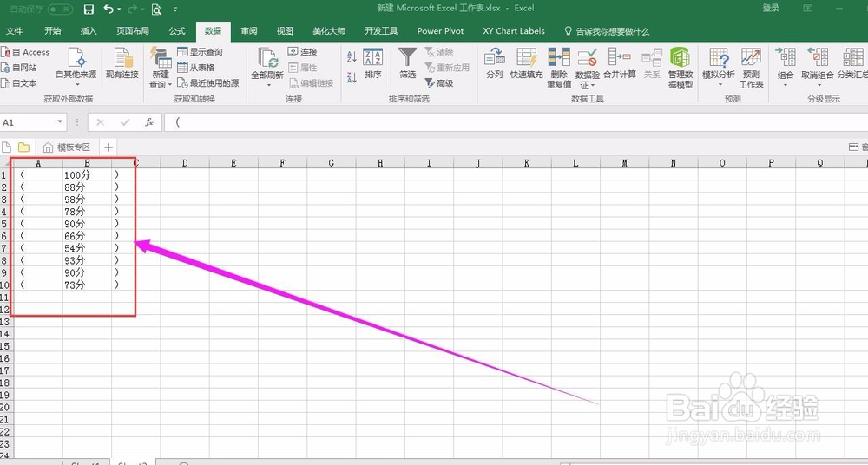868x465 pixels.
Task: Open the 开发工具 tab
Action: tap(381, 31)
